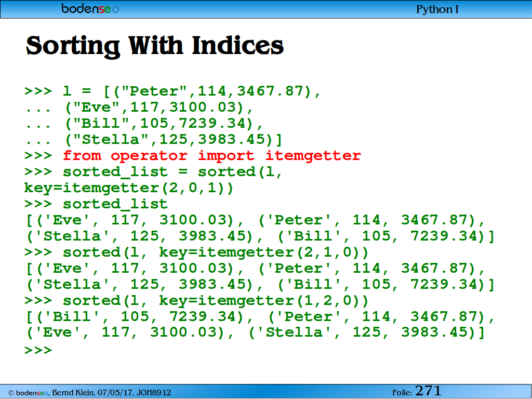Click the 'Folie:' label in footer
Viewport: 532px width, 399px height.
[x=403, y=393]
